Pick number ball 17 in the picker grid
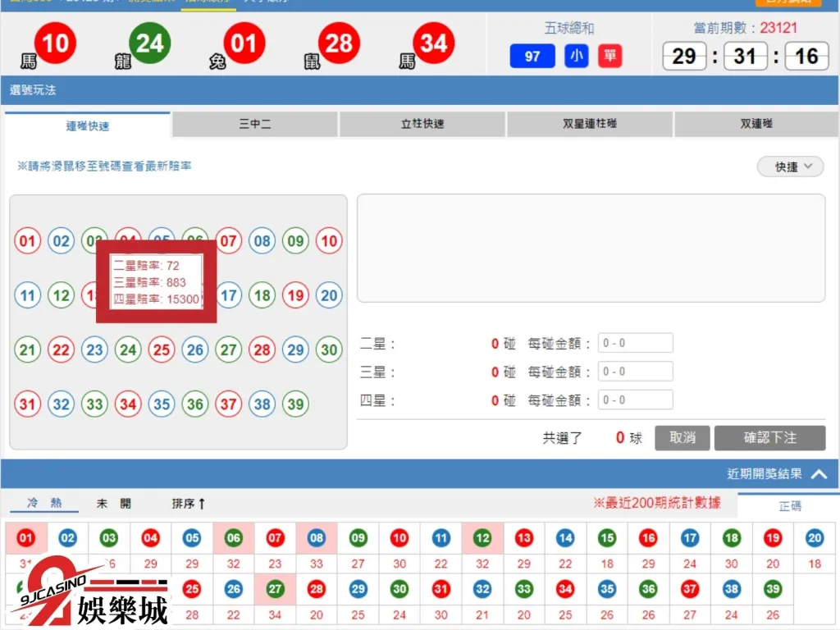Image resolution: width=840 pixels, height=630 pixels. 229,295
